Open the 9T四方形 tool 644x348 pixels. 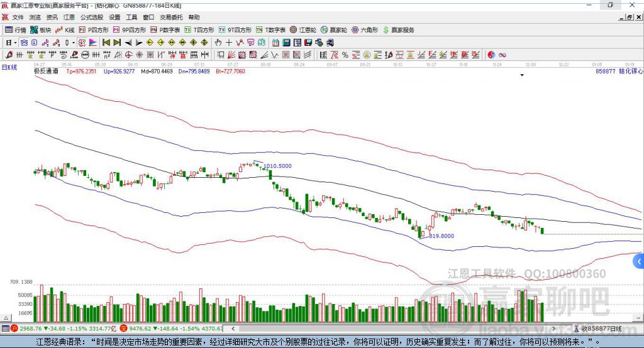coord(235,30)
